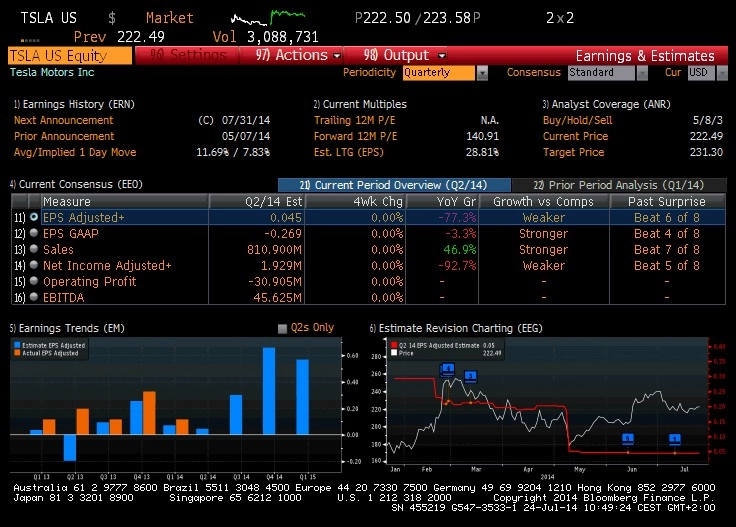Click the red Q2 14 EPS Estimate legend swatch

[x=394, y=345]
